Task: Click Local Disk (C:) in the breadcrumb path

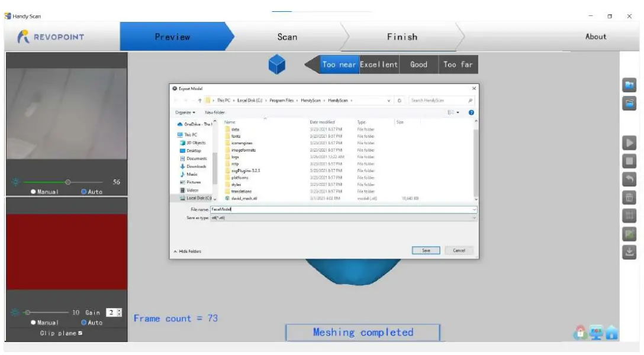Action: 250,101
